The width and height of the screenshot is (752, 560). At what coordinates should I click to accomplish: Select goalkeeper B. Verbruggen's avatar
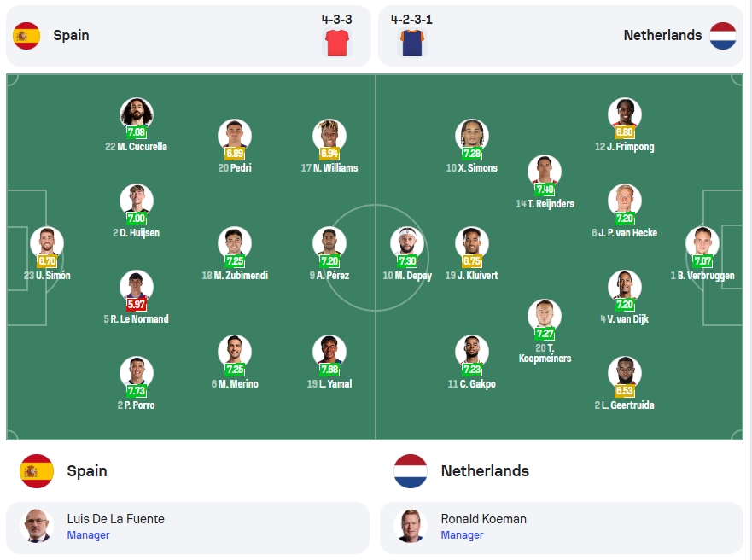click(x=702, y=243)
